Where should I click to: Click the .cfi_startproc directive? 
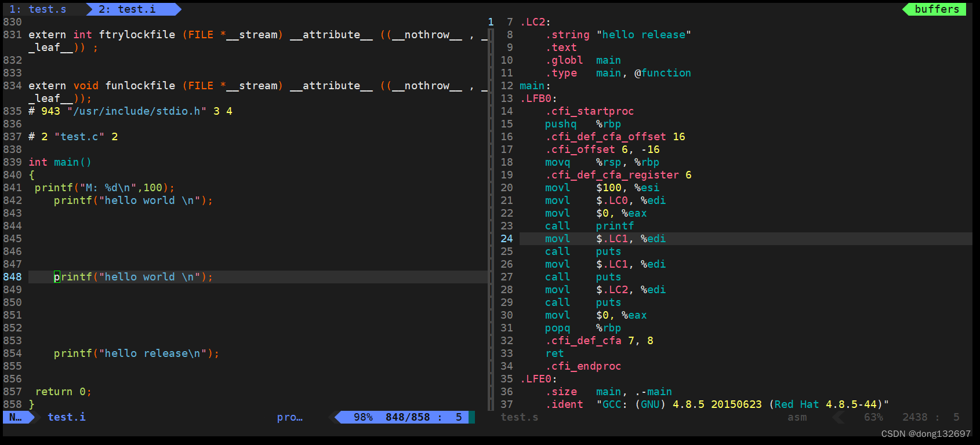tap(589, 111)
